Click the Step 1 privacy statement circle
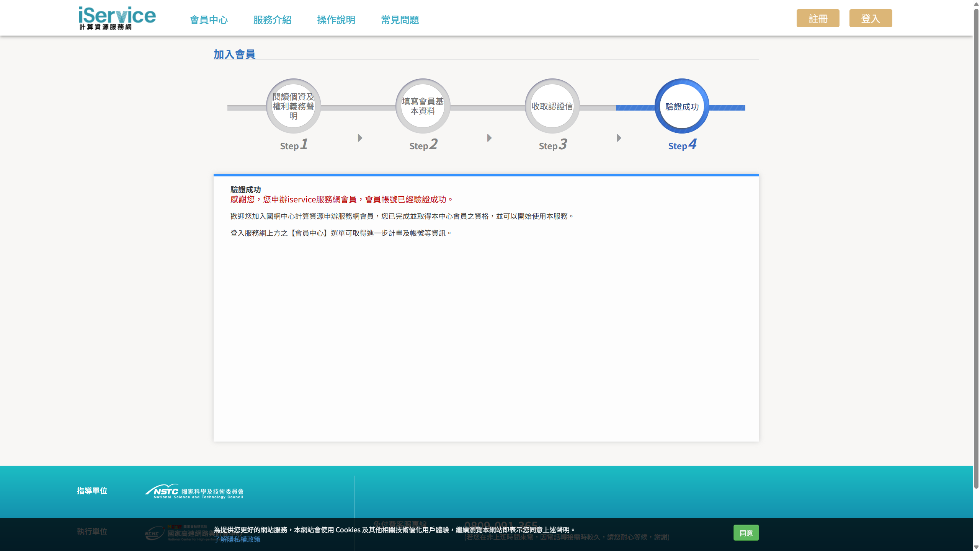Viewport: 980px width, 551px height. tap(293, 106)
